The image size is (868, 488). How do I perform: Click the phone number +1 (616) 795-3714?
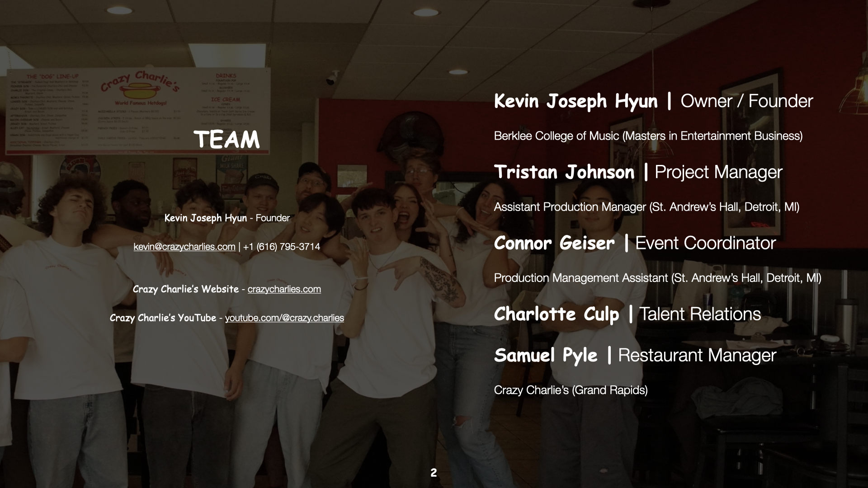pyautogui.click(x=281, y=247)
